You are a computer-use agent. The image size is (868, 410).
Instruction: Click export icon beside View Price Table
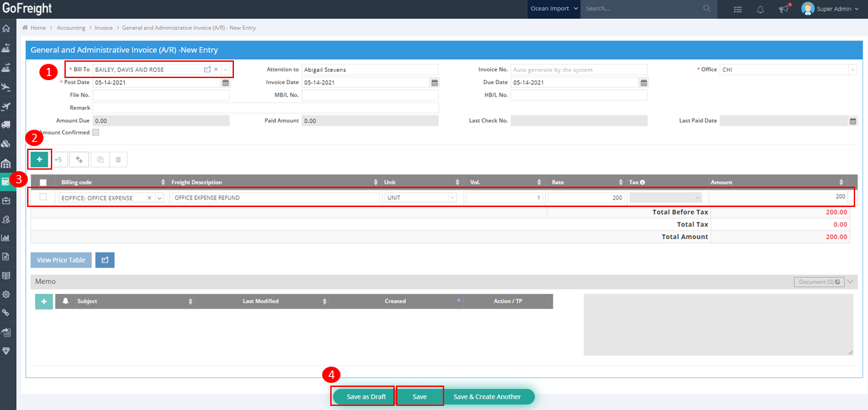pyautogui.click(x=105, y=260)
